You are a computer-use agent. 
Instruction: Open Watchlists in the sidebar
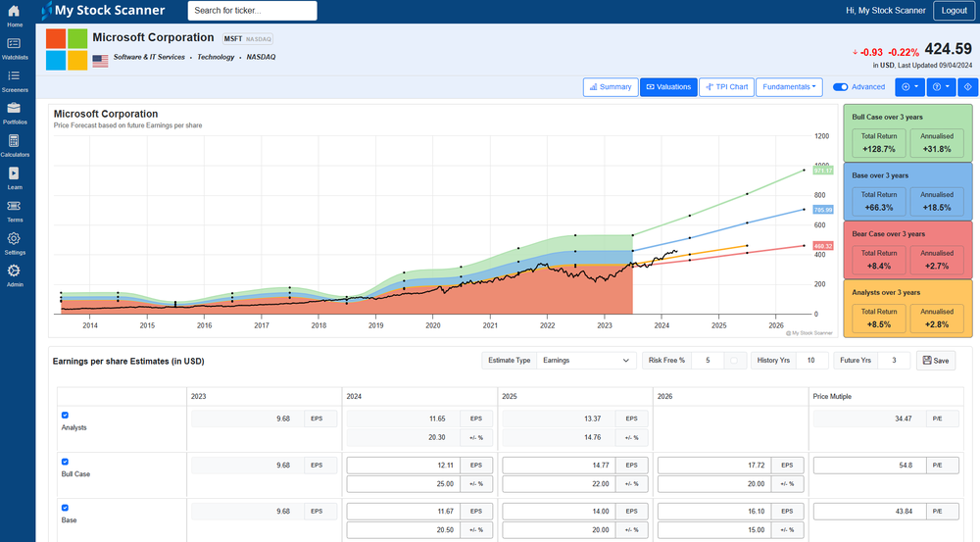15,49
